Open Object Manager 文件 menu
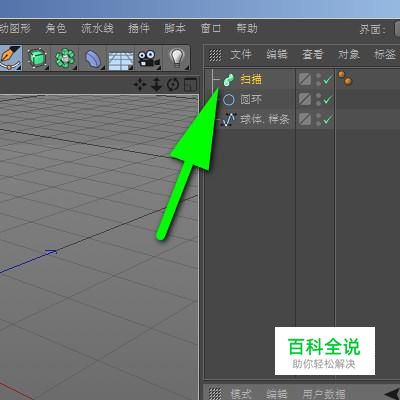This screenshot has height=400, width=400. coord(241,55)
